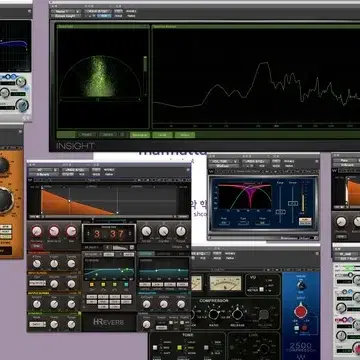
Task: Click the Sync button under Pre Delay
Action: click(x=35, y=245)
